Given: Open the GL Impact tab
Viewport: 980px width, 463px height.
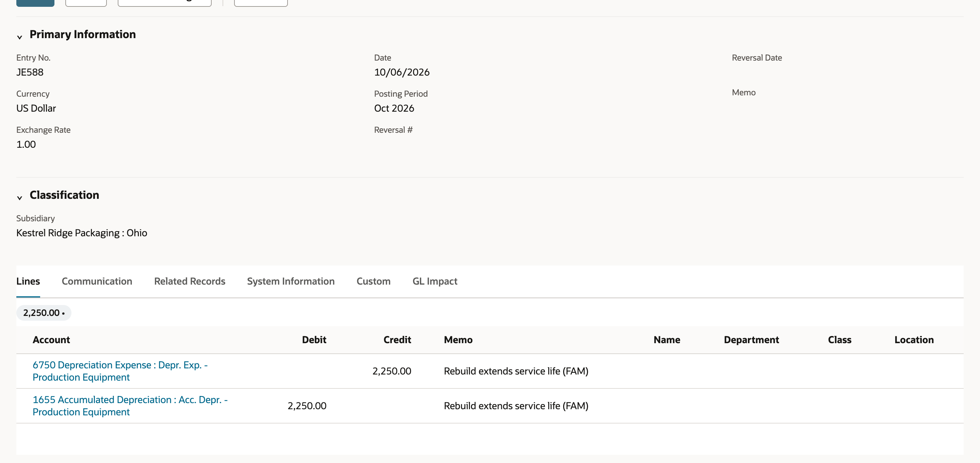Looking at the screenshot, I should [435, 281].
